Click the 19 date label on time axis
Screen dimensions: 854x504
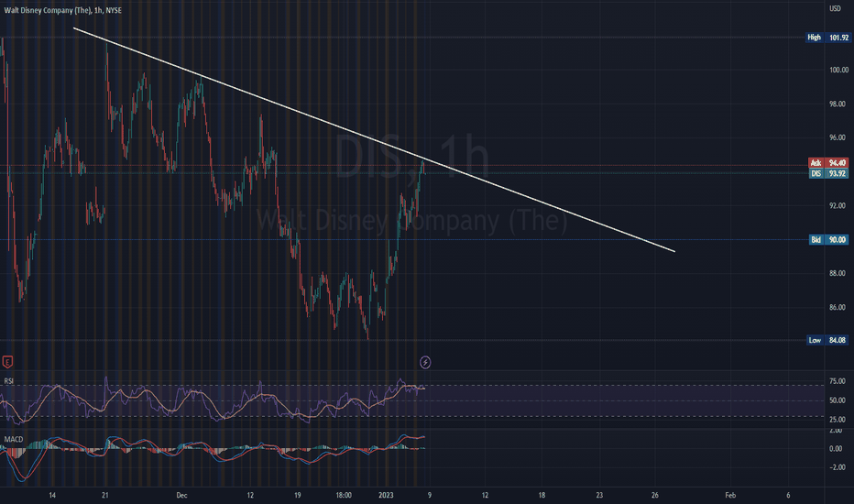298,495
